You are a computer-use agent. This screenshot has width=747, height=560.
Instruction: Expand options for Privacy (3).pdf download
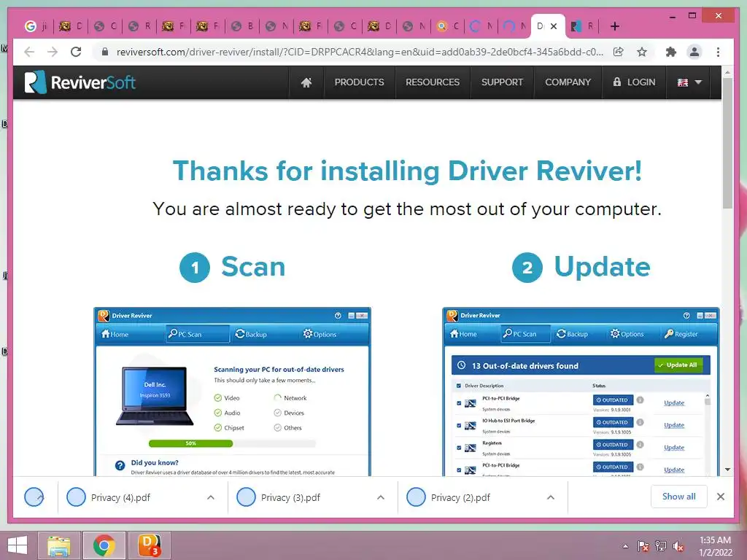(381, 497)
